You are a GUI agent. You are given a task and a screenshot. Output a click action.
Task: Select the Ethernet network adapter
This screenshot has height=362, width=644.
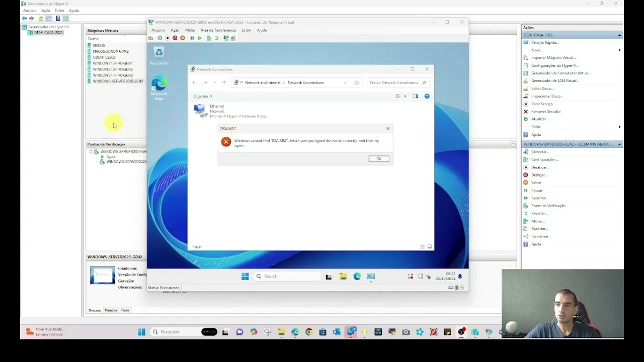coord(231,111)
